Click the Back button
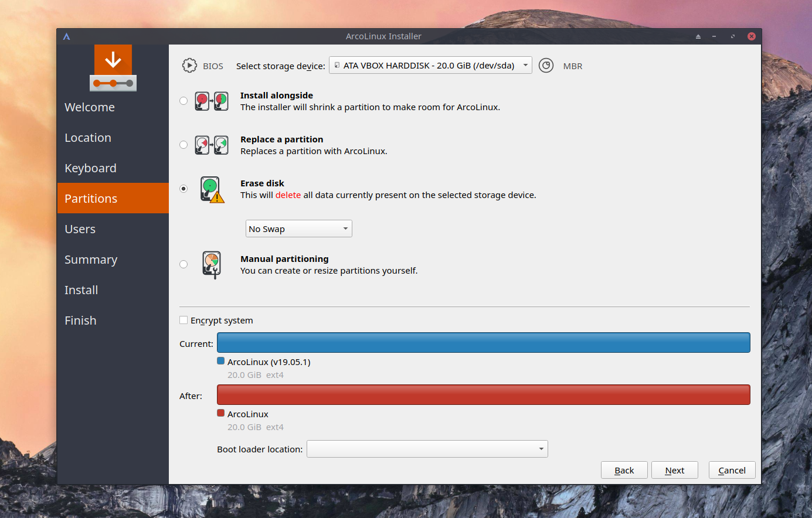This screenshot has width=812, height=518. pyautogui.click(x=624, y=470)
